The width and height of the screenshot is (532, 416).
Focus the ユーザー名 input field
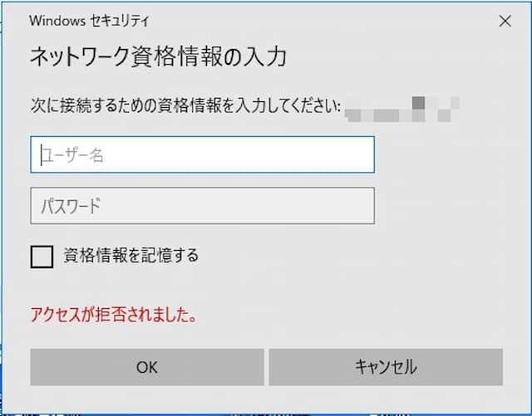coord(203,154)
